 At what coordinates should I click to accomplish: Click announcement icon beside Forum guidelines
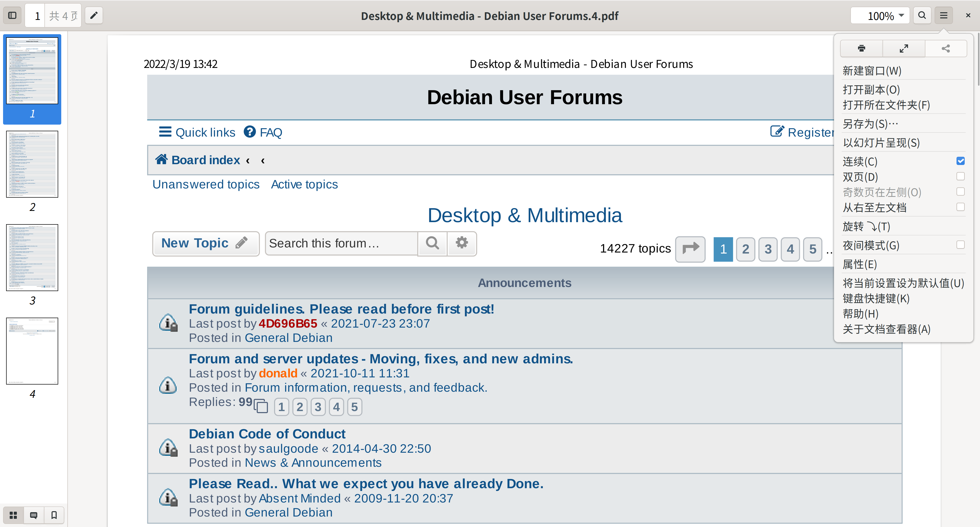pos(168,323)
